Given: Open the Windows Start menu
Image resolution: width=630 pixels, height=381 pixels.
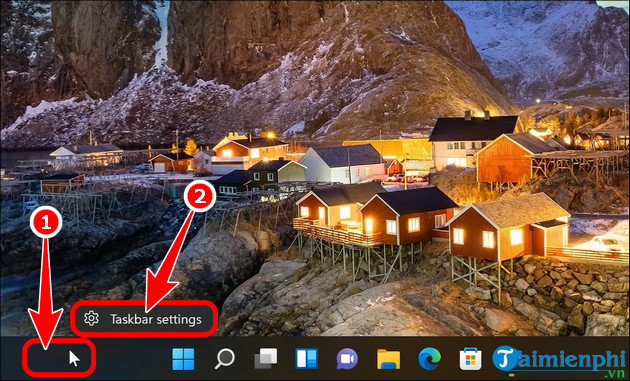Looking at the screenshot, I should 183,359.
